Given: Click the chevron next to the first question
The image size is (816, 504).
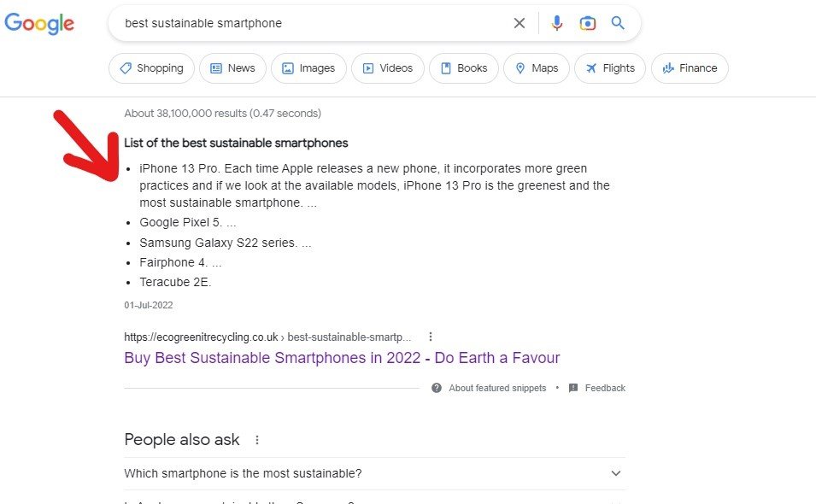Looking at the screenshot, I should (616, 473).
